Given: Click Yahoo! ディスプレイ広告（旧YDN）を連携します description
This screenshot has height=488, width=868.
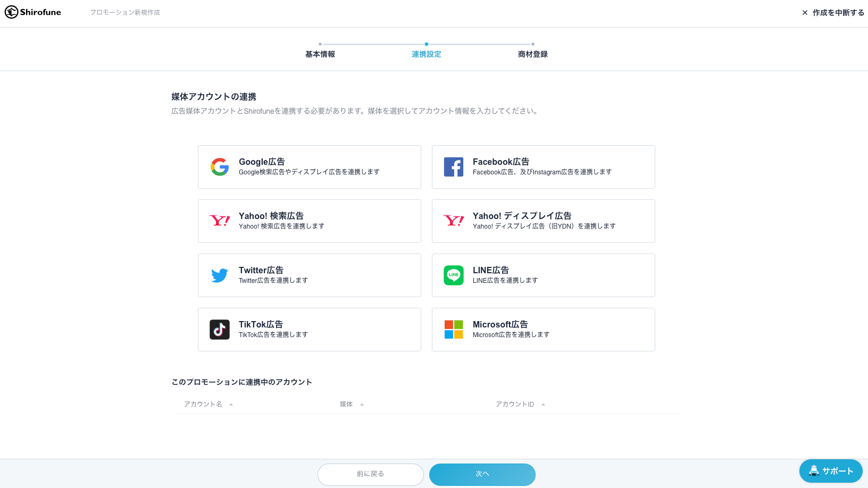Looking at the screenshot, I should pos(544,226).
